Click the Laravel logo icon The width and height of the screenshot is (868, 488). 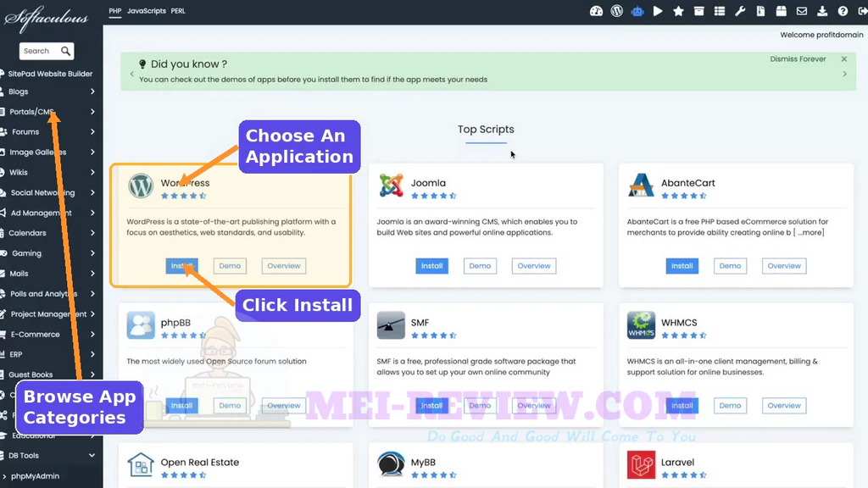tap(641, 465)
